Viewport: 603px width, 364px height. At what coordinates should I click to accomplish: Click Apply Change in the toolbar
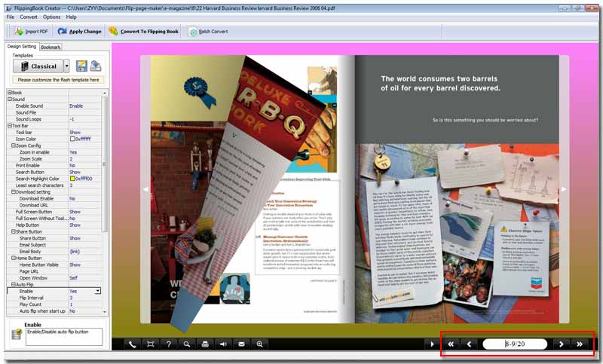pyautogui.click(x=80, y=32)
